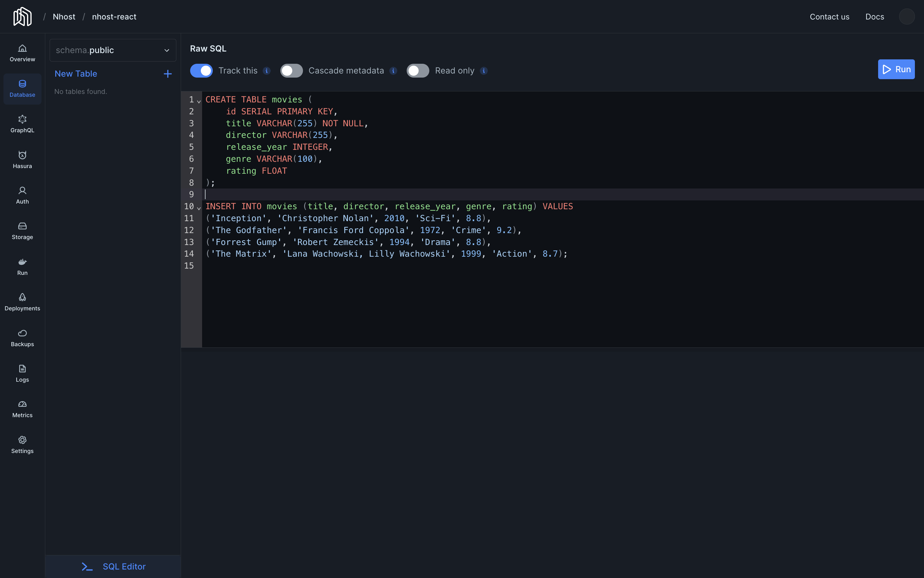Disable the Track this toggle
Image resolution: width=924 pixels, height=578 pixels.
coord(201,70)
